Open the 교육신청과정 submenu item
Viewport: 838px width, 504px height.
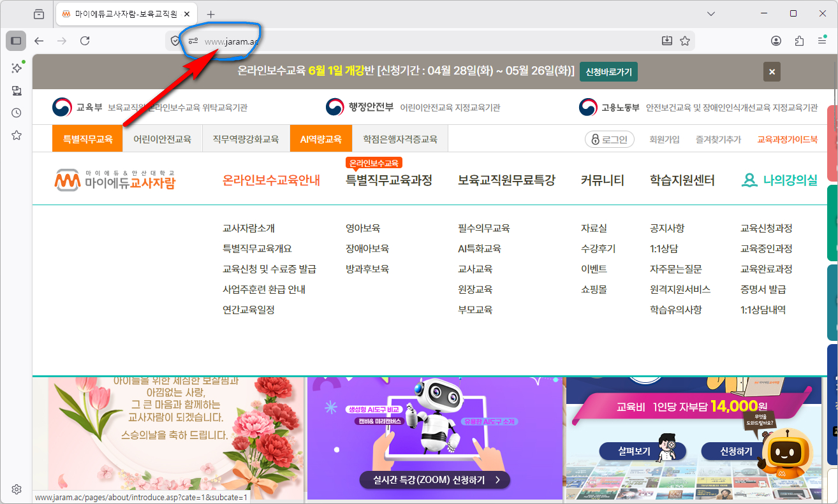pyautogui.click(x=767, y=228)
